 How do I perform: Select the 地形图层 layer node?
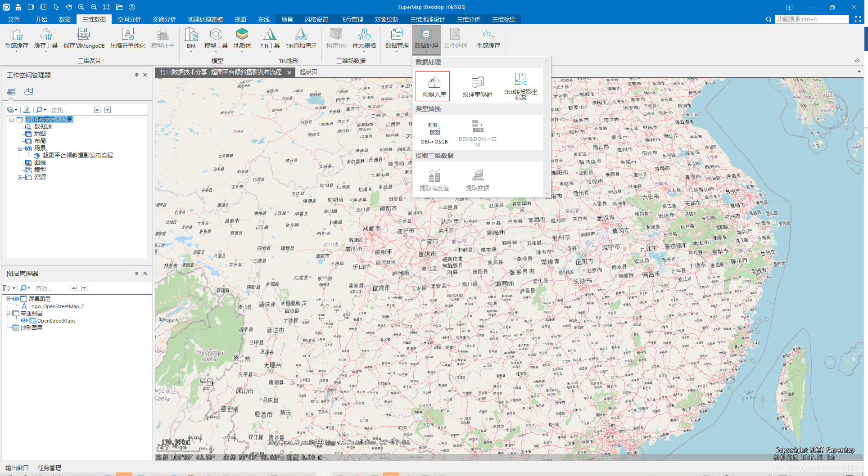tap(32, 328)
